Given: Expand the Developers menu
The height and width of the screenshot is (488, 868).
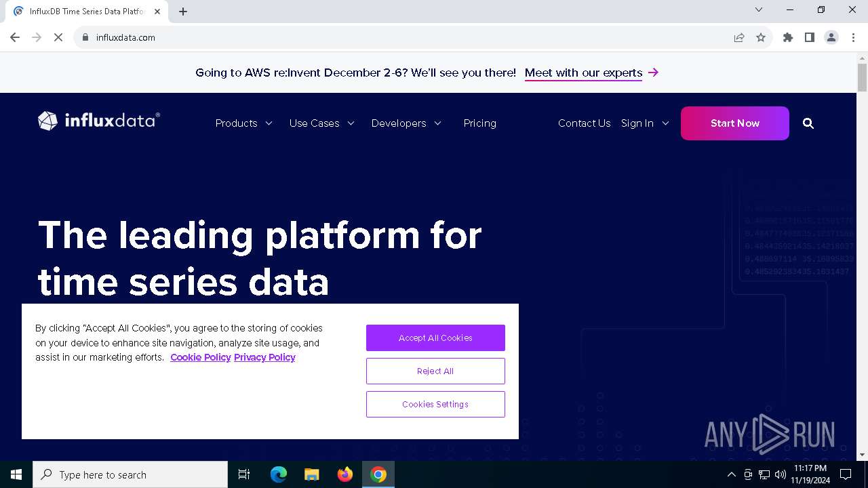Looking at the screenshot, I should (407, 123).
